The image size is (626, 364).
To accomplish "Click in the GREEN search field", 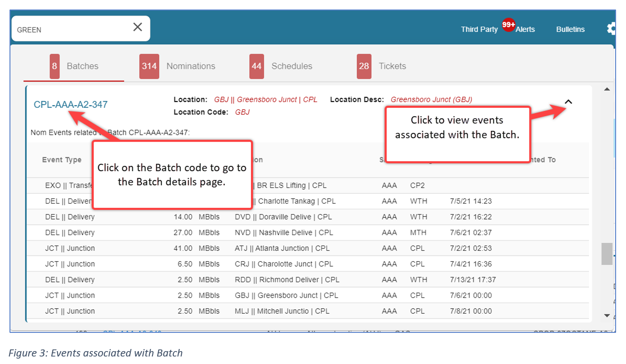I will 71,30.
